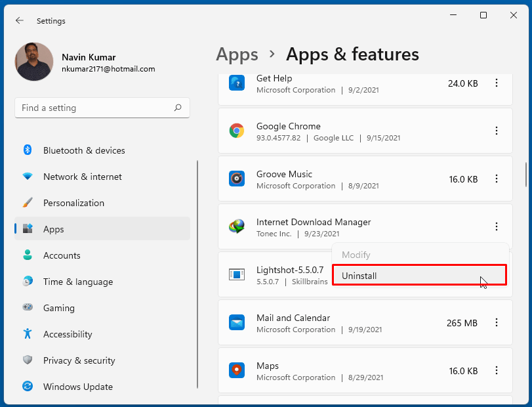Viewport: 532px width, 407px height.
Task: Click the Groove Music app icon
Action: pos(237,179)
